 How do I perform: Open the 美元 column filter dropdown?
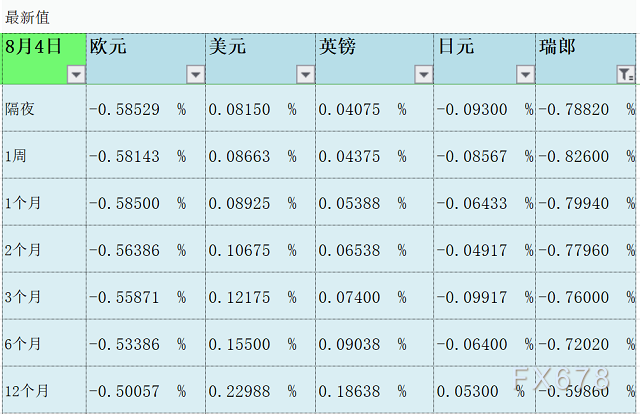pos(305,75)
